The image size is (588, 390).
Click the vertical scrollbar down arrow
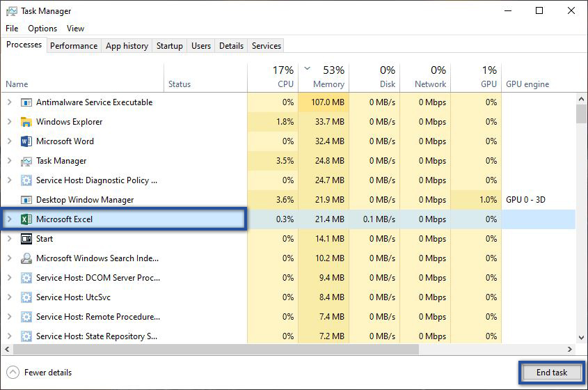coord(581,338)
